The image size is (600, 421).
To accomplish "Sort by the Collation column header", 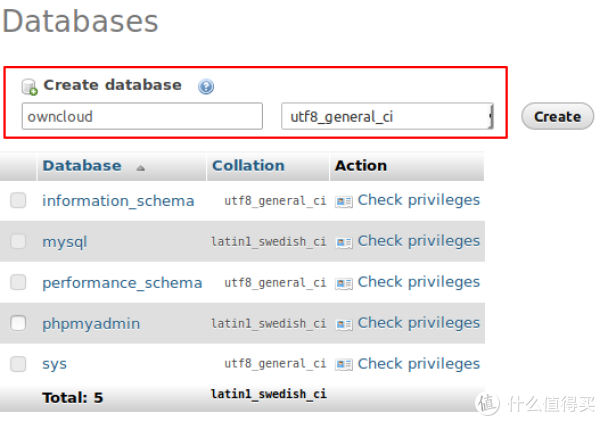I will (248, 166).
